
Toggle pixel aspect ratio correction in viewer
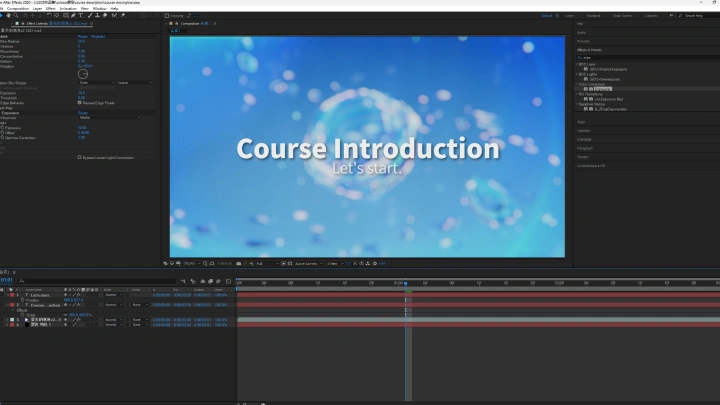click(348, 264)
